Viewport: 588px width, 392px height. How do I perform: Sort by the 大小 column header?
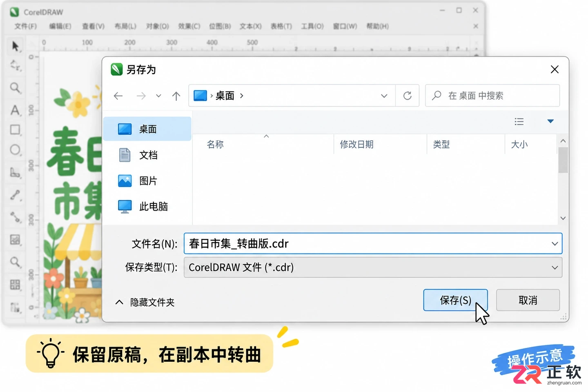pos(519,145)
